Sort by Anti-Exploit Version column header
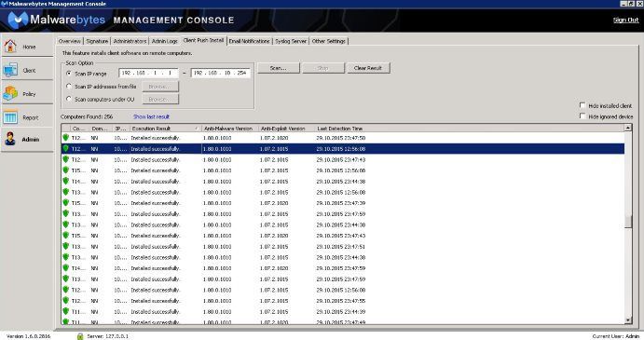 286,129
